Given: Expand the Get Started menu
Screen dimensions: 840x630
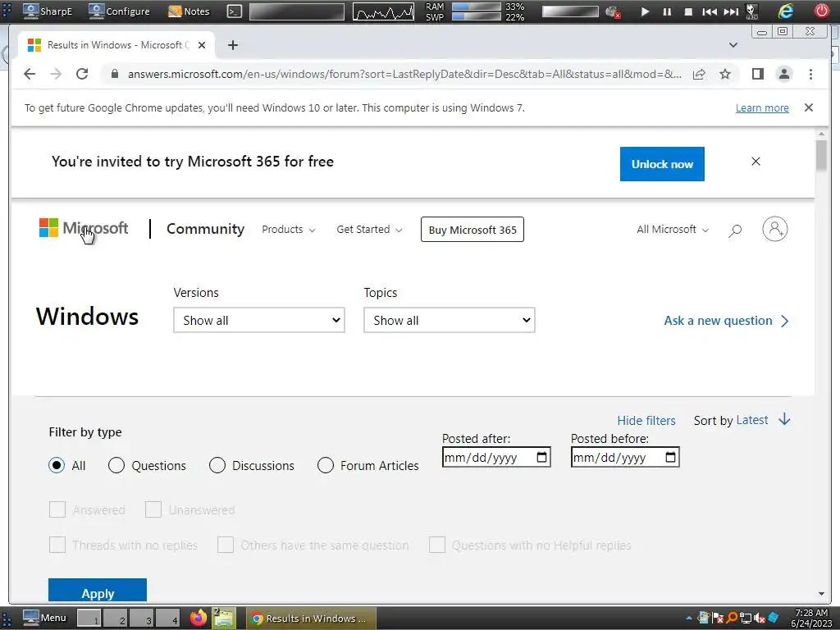Looking at the screenshot, I should (x=369, y=230).
